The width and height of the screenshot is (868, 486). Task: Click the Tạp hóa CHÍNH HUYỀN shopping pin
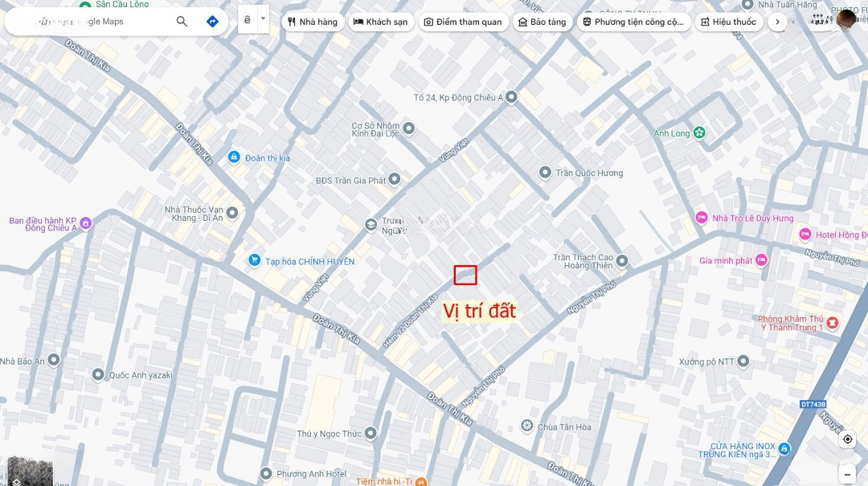[254, 259]
